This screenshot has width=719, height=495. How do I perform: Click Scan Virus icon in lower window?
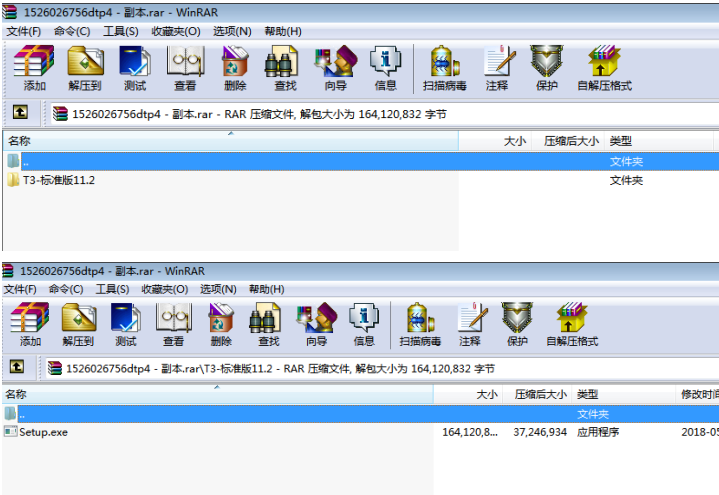(x=420, y=324)
